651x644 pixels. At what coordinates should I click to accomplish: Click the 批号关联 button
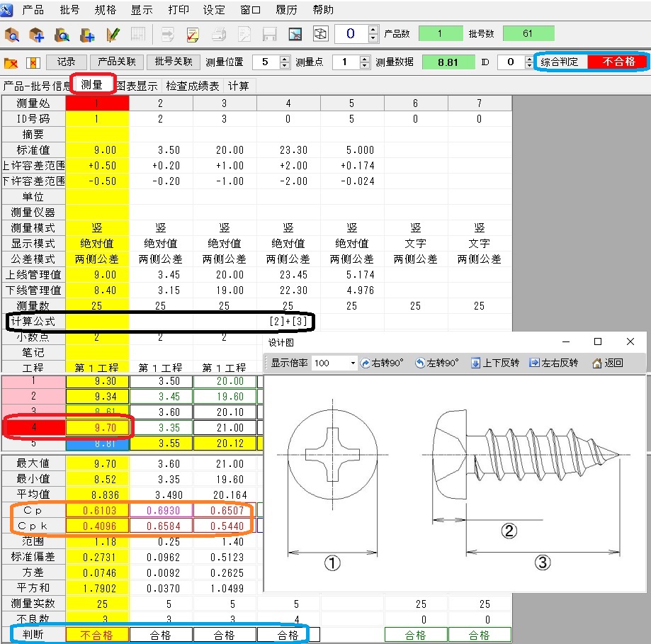click(x=174, y=62)
